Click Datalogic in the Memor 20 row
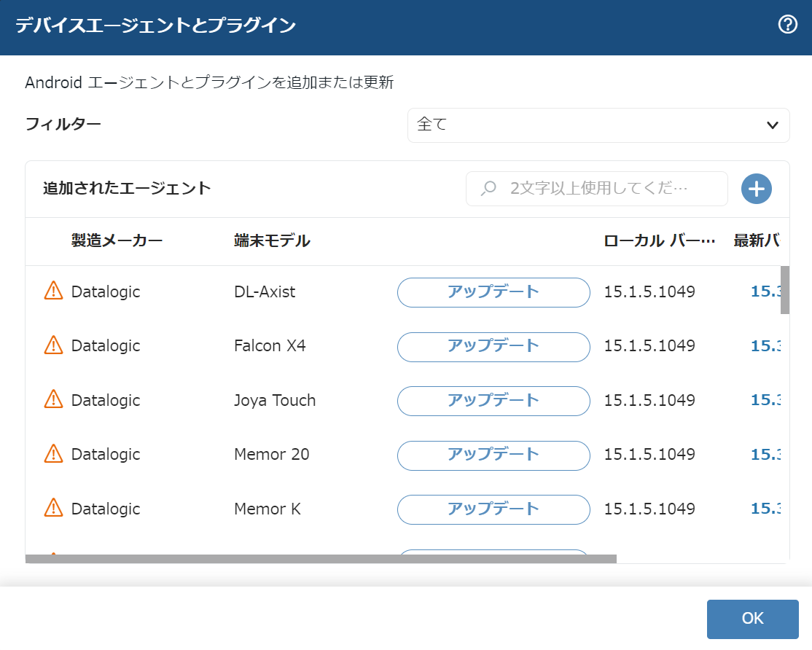Image resolution: width=812 pixels, height=650 pixels. [x=106, y=455]
